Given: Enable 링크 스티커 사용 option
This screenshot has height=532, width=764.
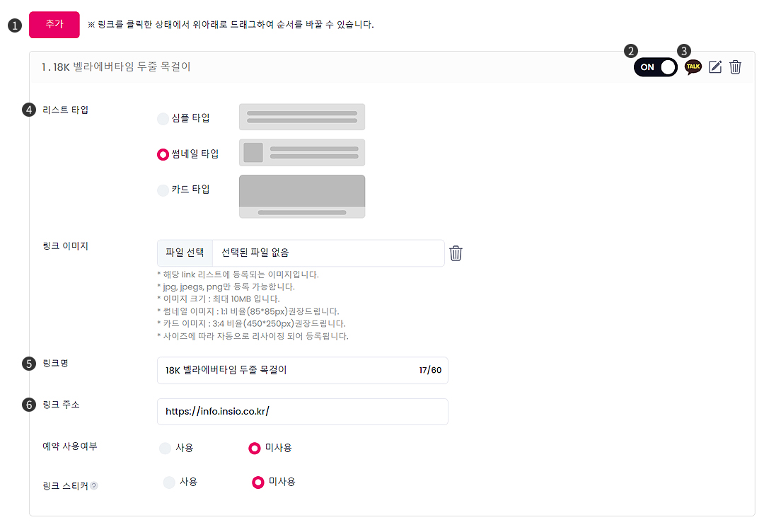Looking at the screenshot, I should pos(169,482).
